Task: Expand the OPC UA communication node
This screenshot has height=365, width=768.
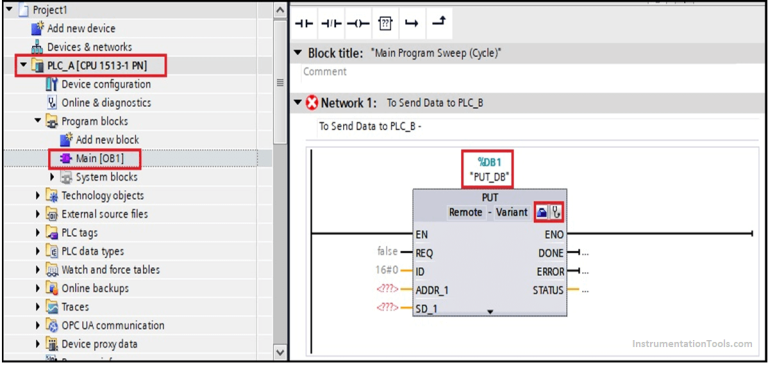Action: (x=38, y=325)
